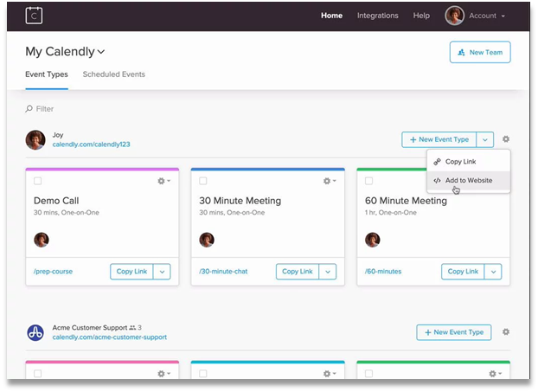Check the cyan-bar Acme card checkbox
Screen dimensions: 538x392
(x=203, y=374)
